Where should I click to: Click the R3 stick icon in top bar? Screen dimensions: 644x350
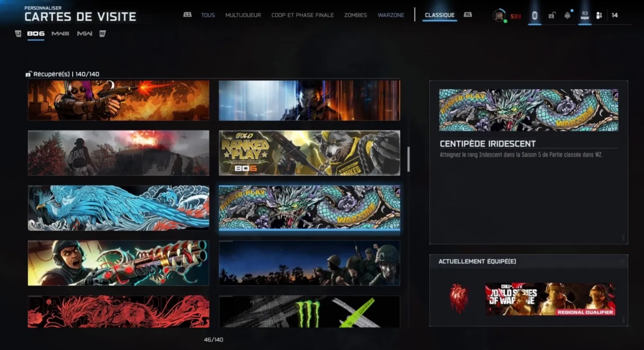pyautogui.click(x=585, y=15)
